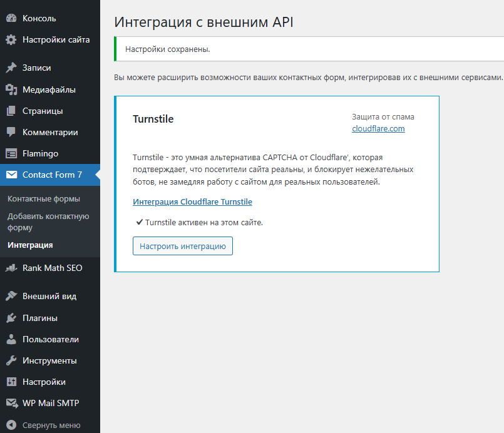504x433 pixels.
Task: Open the cloudflare.com link
Action: [x=378, y=128]
